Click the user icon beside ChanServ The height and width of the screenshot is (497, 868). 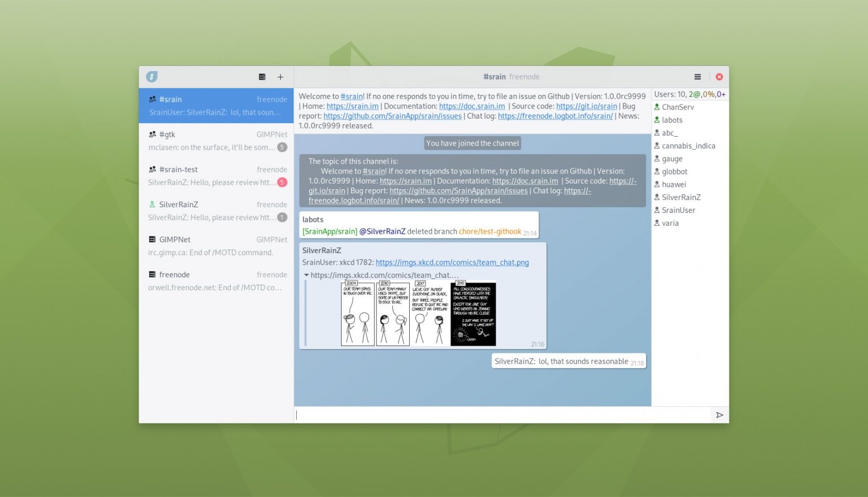657,107
